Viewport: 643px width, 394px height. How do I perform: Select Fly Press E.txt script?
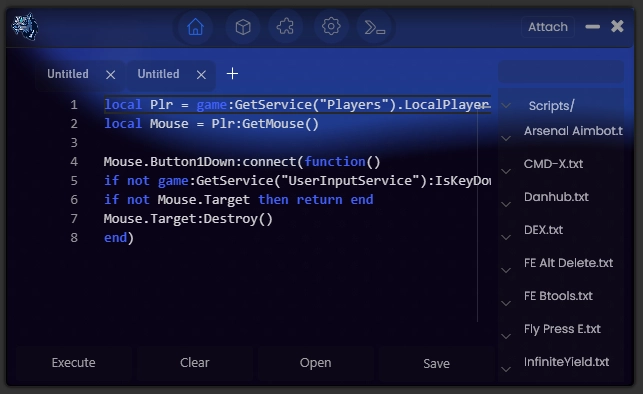coord(562,329)
